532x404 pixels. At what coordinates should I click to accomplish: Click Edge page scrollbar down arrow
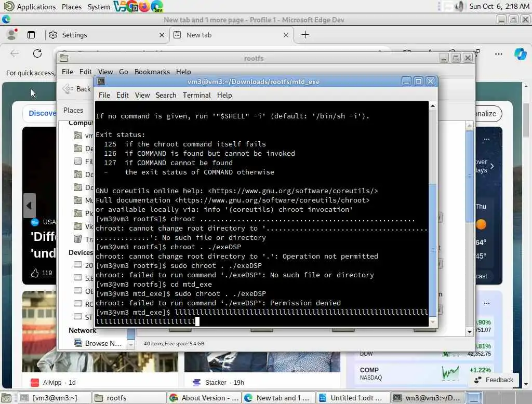coord(526,384)
